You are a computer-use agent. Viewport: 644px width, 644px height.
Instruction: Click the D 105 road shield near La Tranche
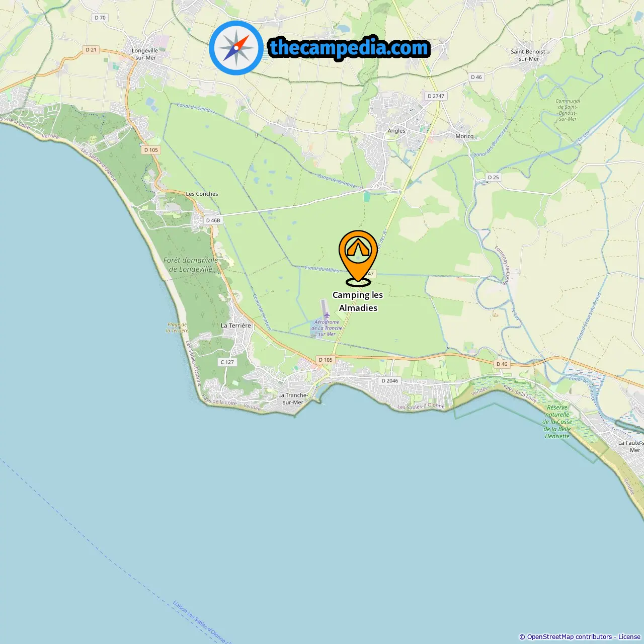point(326,360)
